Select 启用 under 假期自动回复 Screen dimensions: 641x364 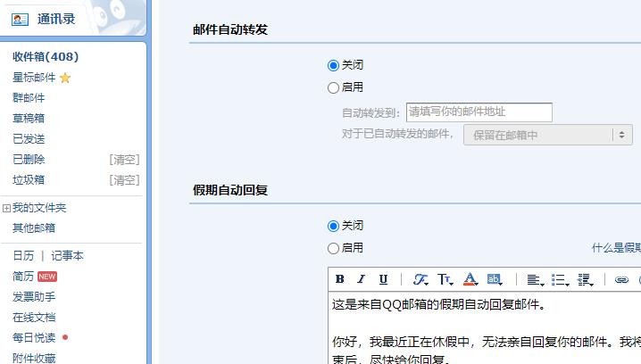point(333,248)
